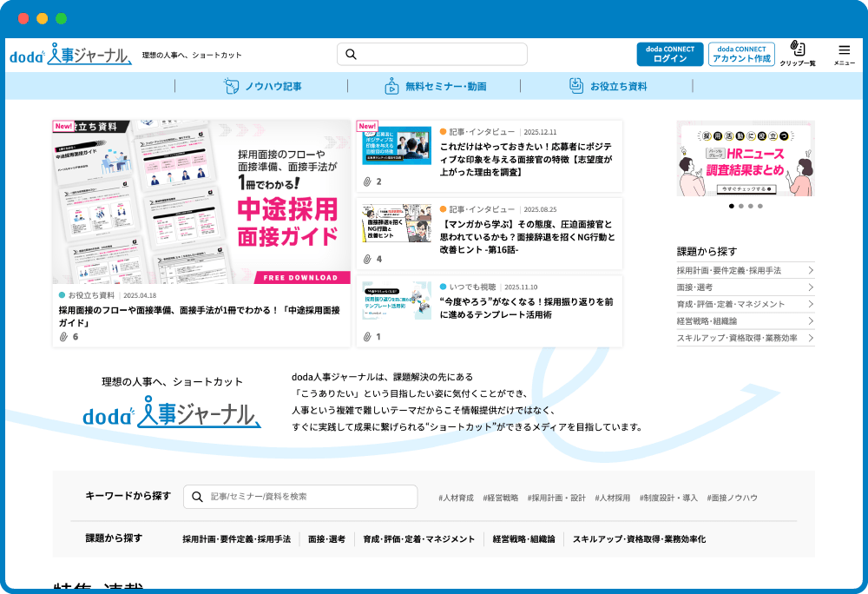Select the second carousel dot indicator
Screen dimensions: 868x594
(741, 206)
